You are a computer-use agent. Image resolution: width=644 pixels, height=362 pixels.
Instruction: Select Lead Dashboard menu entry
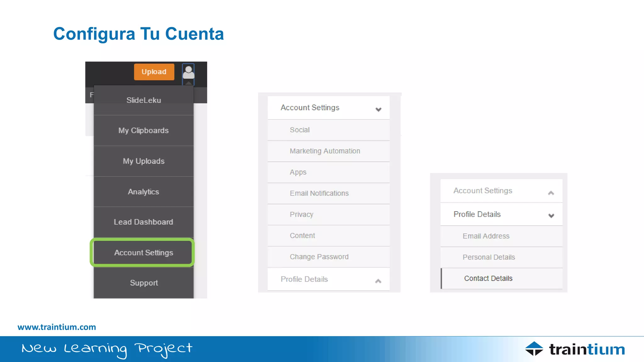(x=144, y=222)
